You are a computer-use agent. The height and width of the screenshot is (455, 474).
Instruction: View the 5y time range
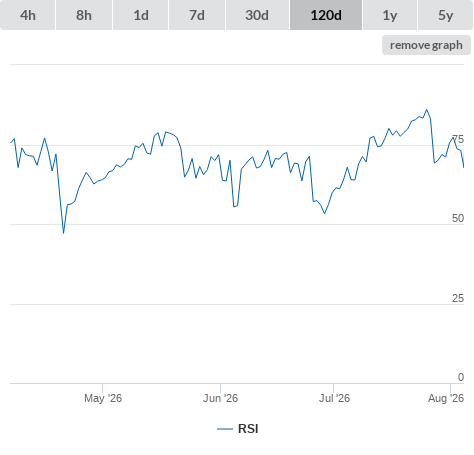pyautogui.click(x=445, y=15)
